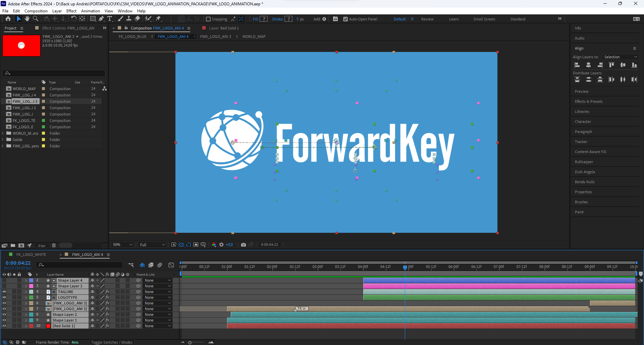644x345 pixels.
Task: Switch to Effect Controls panel tab
Action: point(68,28)
